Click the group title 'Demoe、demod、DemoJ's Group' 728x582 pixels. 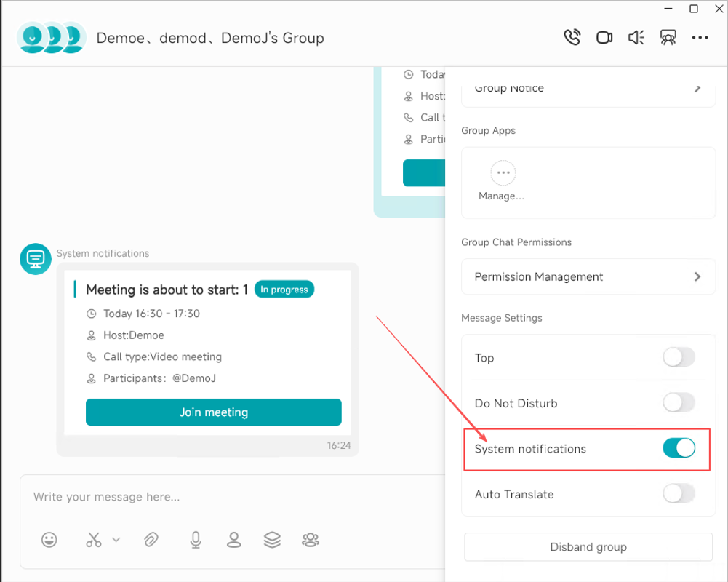click(x=210, y=38)
